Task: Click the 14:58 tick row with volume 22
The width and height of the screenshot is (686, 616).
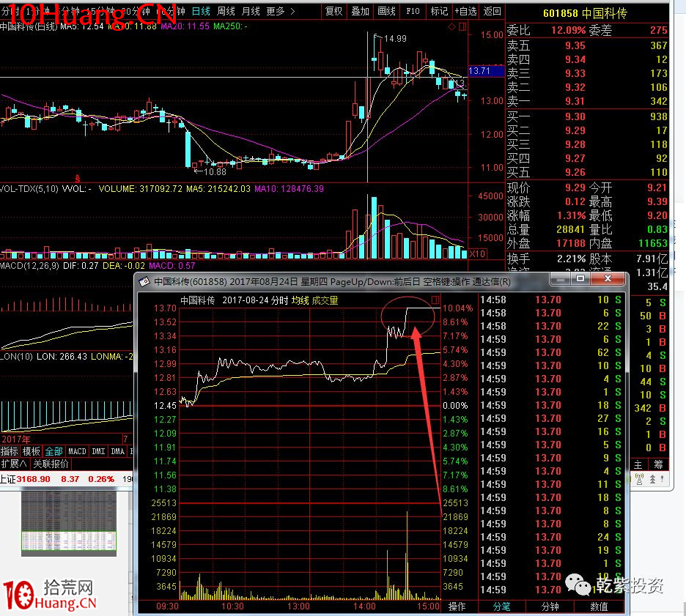Action: click(x=551, y=326)
